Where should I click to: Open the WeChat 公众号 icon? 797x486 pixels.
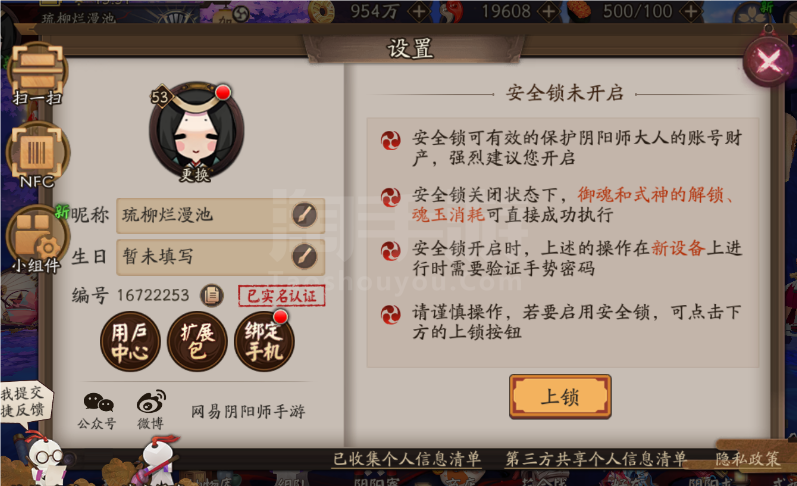(x=98, y=410)
